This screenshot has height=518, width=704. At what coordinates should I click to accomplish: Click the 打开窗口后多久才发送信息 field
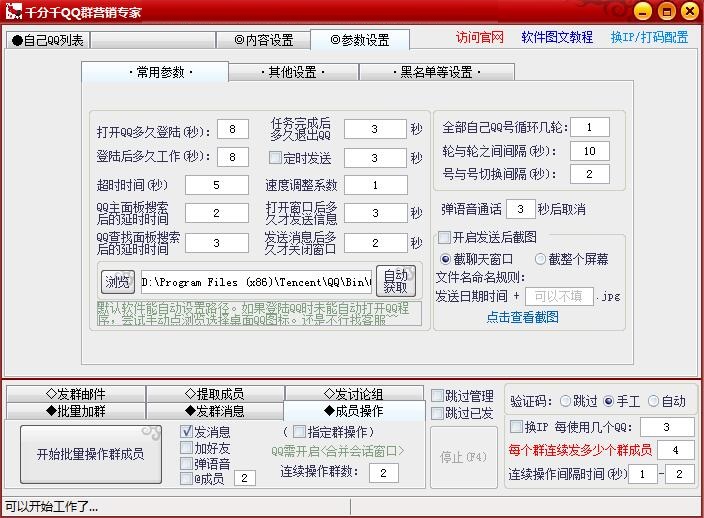coord(376,213)
